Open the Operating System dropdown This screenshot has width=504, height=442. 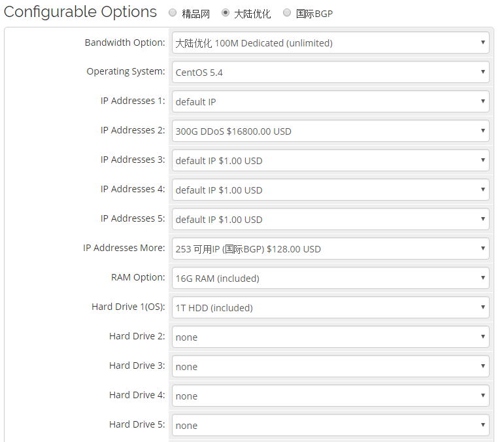pos(330,73)
